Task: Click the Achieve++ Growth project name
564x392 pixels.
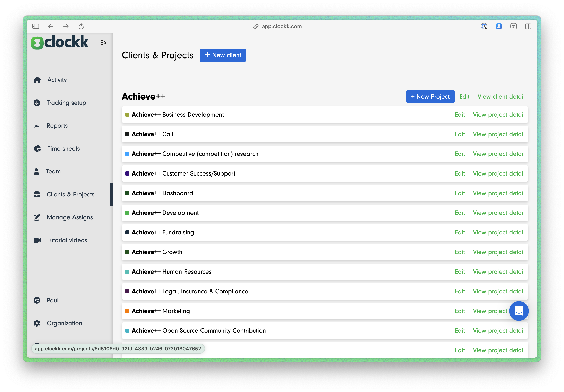Action: [157, 252]
